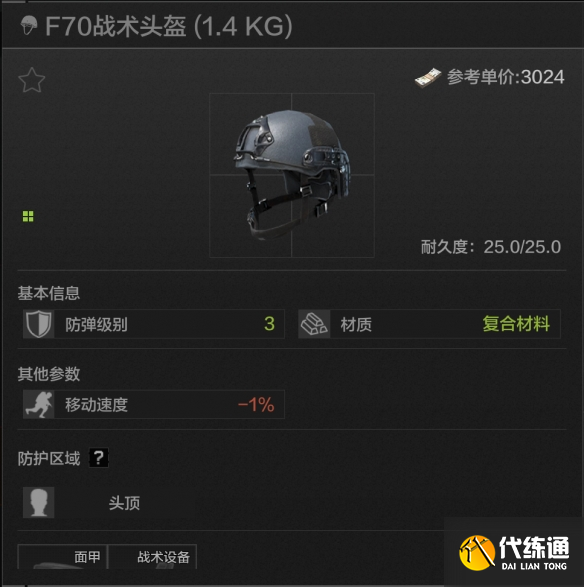The image size is (584, 587).
Task: Click the 耐久度 25.0/25.0 durability text
Action: [x=491, y=247]
